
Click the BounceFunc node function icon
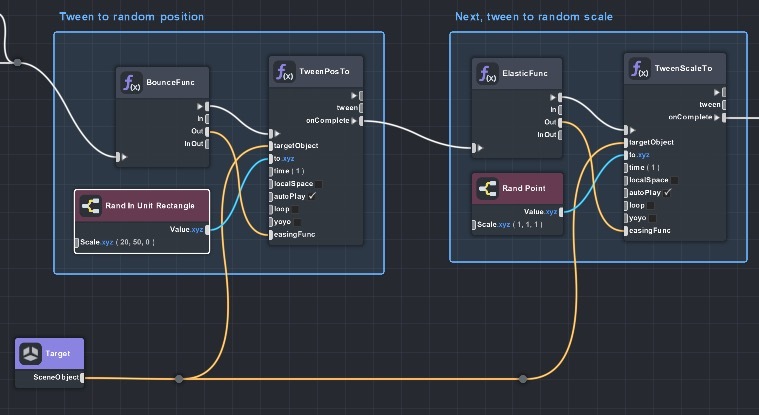pyautogui.click(x=131, y=83)
